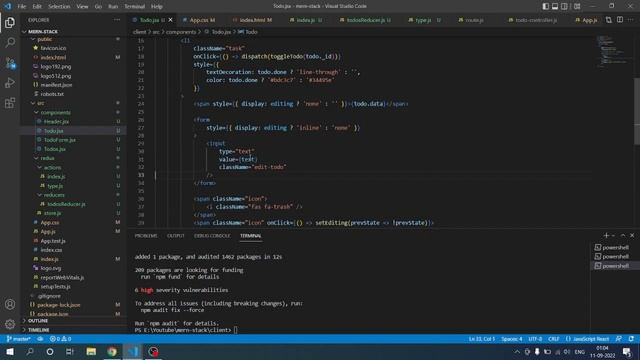Click the Ln 33, Col 1 status item
Viewport: 640px width, 360px height.
(x=482, y=339)
